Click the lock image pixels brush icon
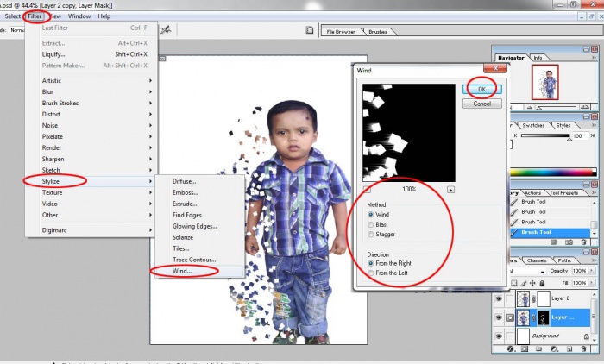The height and width of the screenshot is (364, 604). 524,283
